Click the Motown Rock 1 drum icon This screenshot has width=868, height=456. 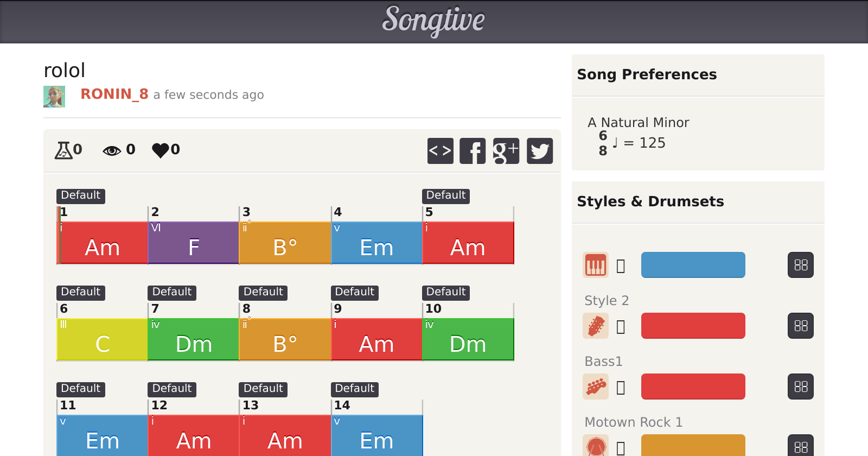click(x=595, y=446)
